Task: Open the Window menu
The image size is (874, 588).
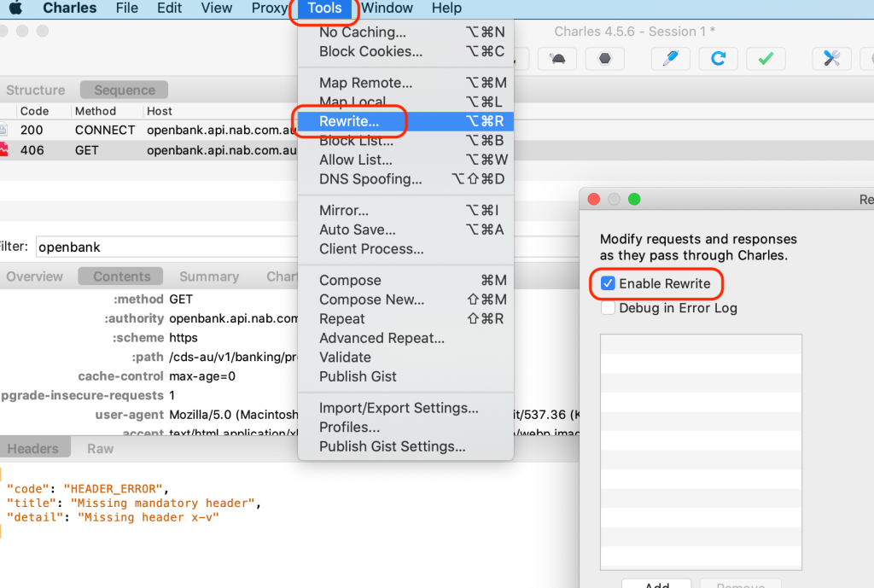Action: pos(387,8)
